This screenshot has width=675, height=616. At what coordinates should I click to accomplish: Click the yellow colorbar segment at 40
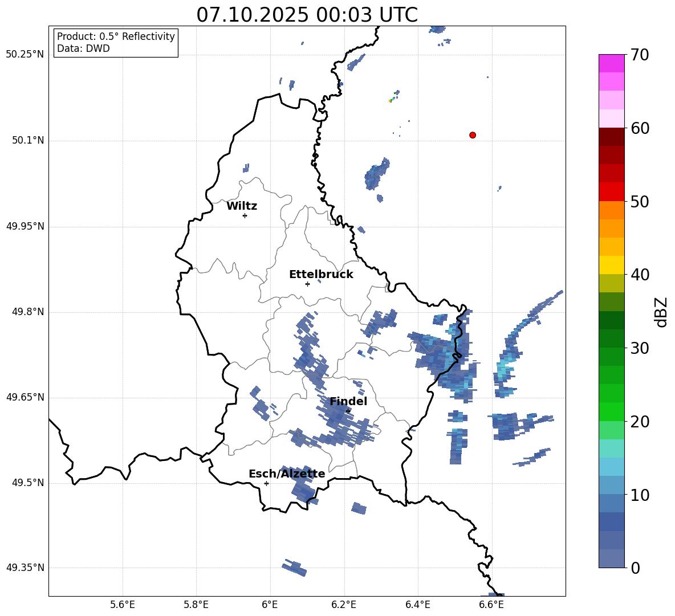pyautogui.click(x=611, y=265)
